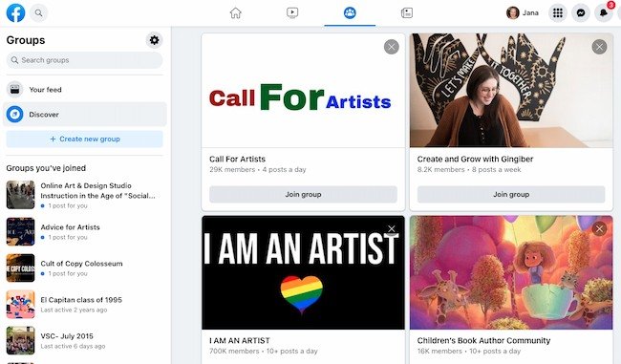This screenshot has height=364, width=621.
Task: Open Advice for Artists group thumbnail
Action: click(21, 231)
